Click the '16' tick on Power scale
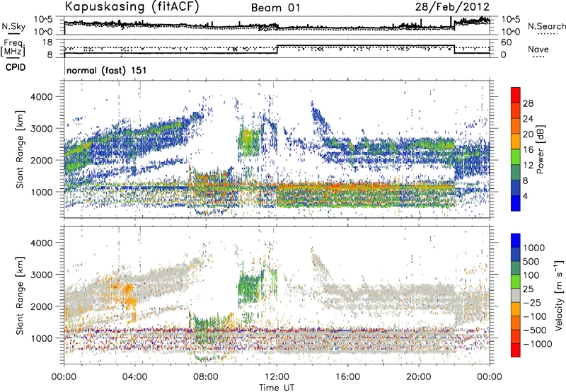This screenshot has height=392, width=566. [x=528, y=149]
